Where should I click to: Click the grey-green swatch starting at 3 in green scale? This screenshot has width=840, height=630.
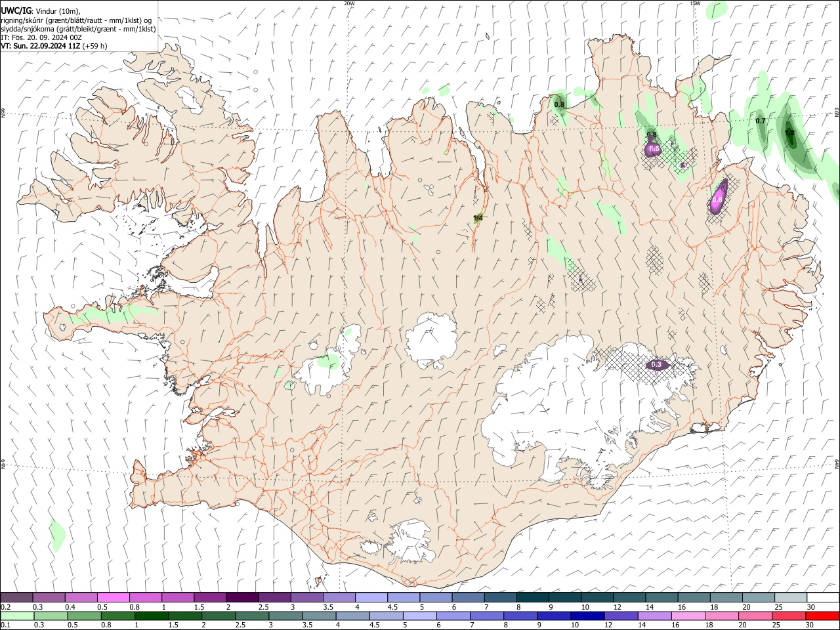click(286, 616)
